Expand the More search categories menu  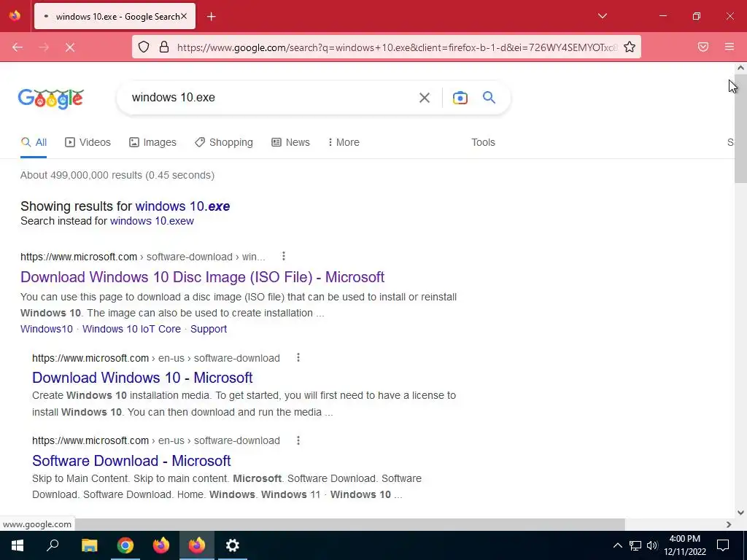[x=344, y=142]
